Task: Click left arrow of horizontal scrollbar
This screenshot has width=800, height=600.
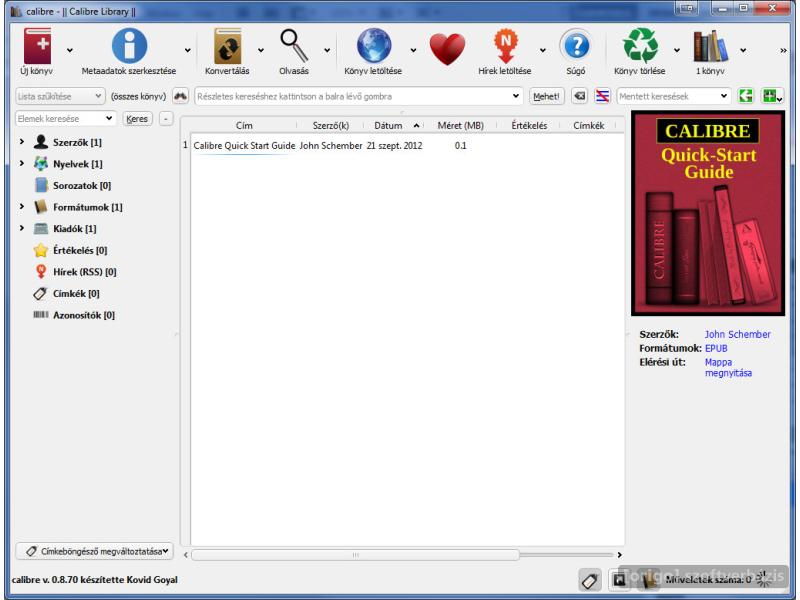Action: 186,555
